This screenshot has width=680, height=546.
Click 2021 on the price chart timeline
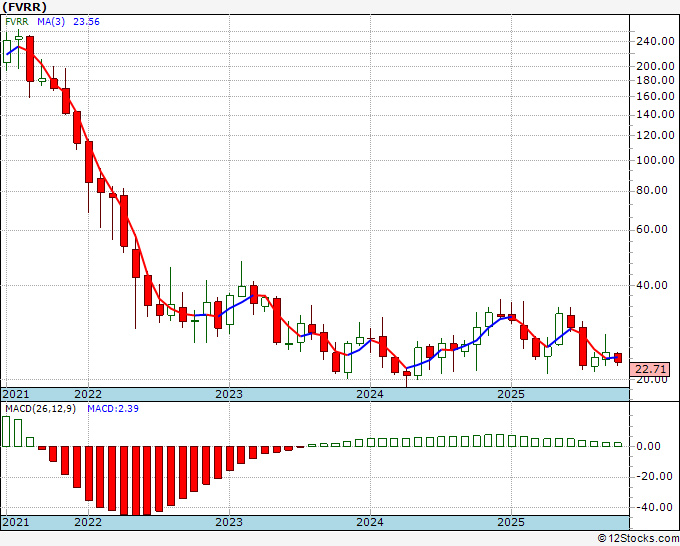point(16,394)
